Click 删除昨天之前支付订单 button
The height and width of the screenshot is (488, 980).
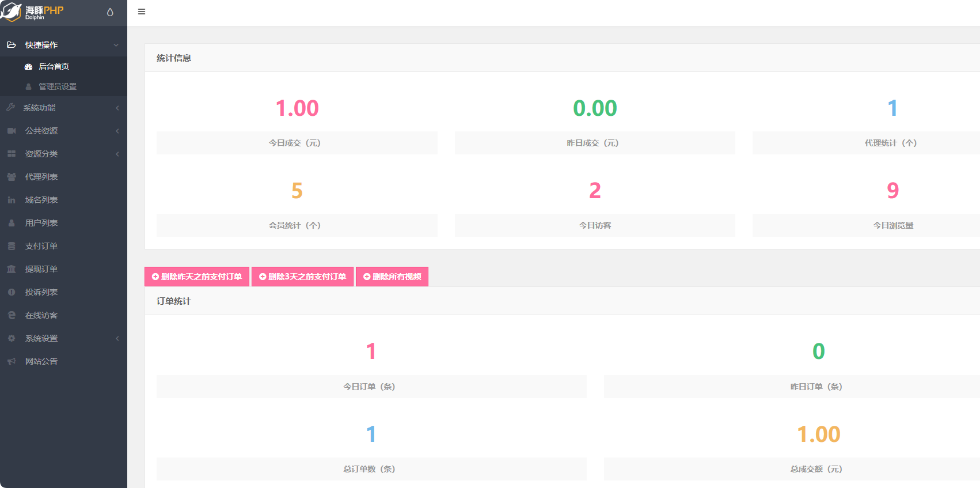(197, 277)
